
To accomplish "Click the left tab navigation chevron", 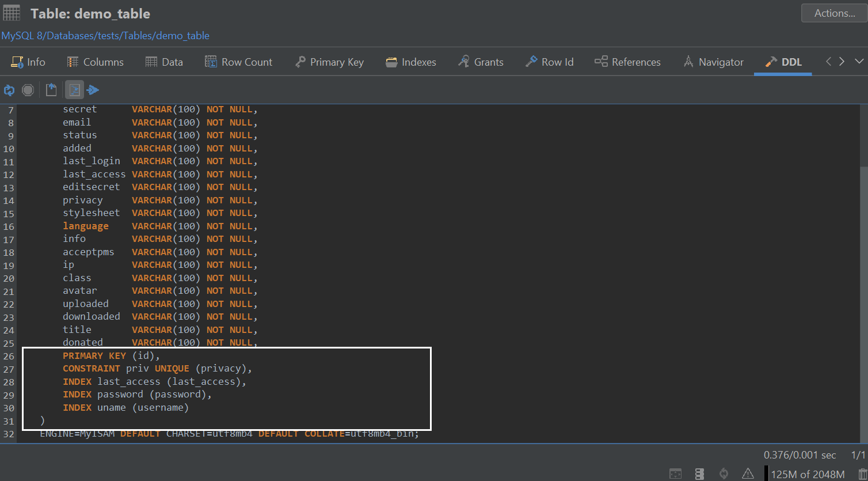I will 828,60.
